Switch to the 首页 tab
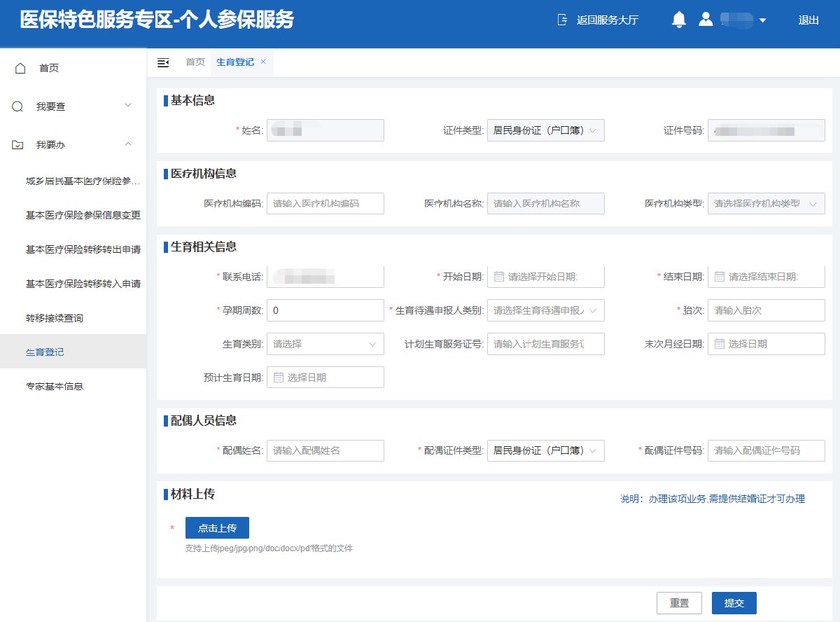 pos(195,62)
